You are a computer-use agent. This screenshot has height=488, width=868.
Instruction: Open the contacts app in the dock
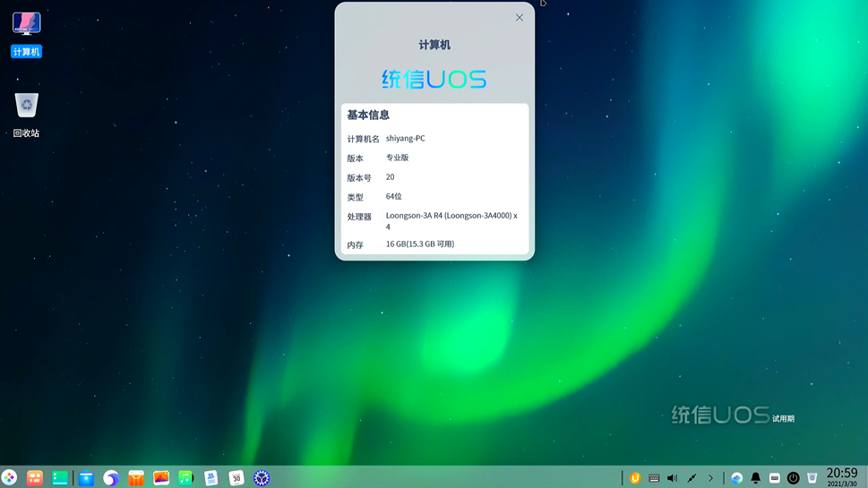point(211,478)
